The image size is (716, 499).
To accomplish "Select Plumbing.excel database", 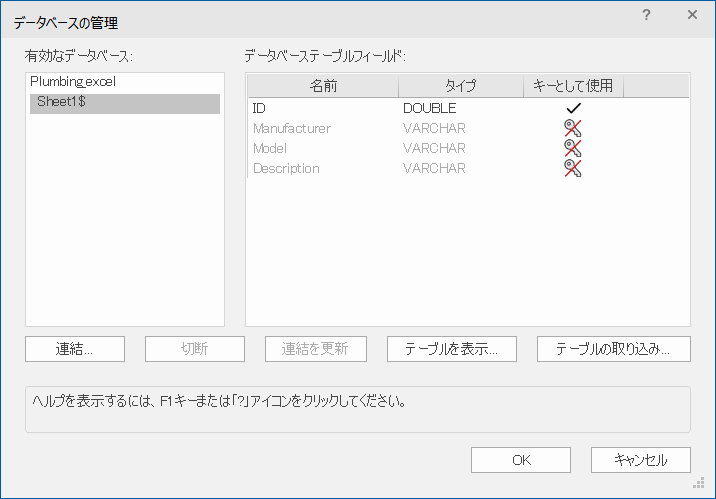I will coord(73,82).
